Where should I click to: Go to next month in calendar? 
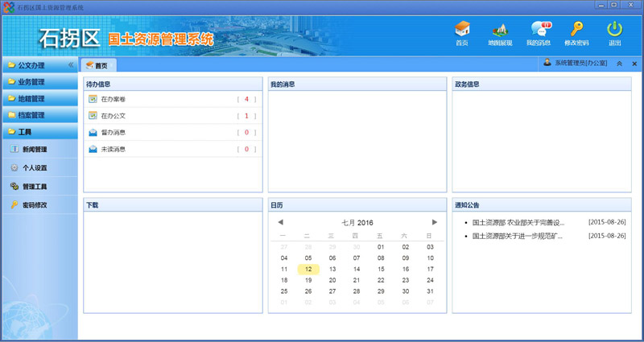tap(435, 222)
